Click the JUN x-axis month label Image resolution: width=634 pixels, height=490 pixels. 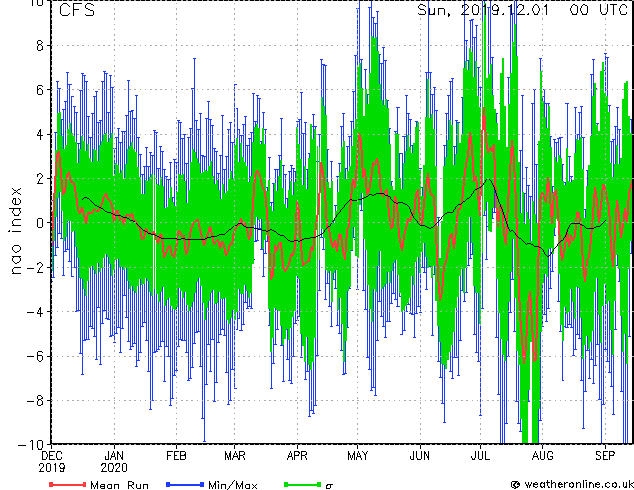point(420,456)
